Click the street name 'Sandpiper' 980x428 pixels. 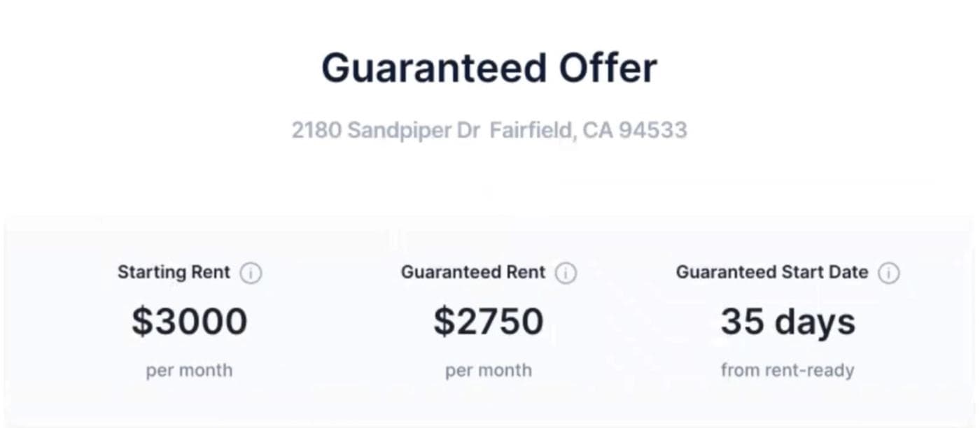click(x=399, y=130)
